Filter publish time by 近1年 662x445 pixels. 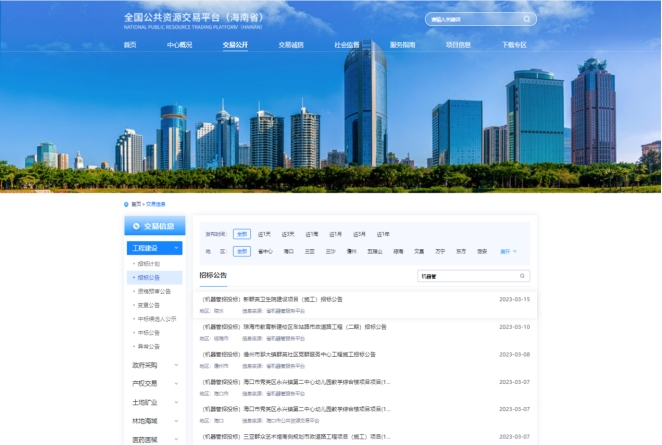[383, 234]
